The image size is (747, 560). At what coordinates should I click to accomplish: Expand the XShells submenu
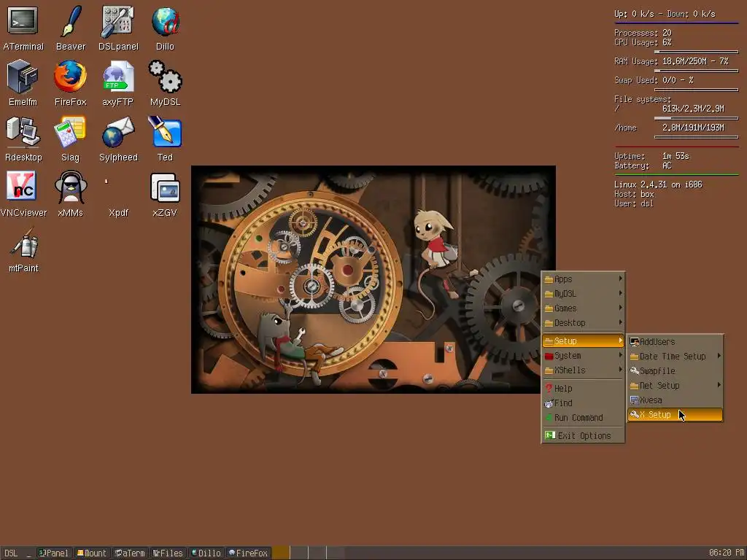coord(583,370)
